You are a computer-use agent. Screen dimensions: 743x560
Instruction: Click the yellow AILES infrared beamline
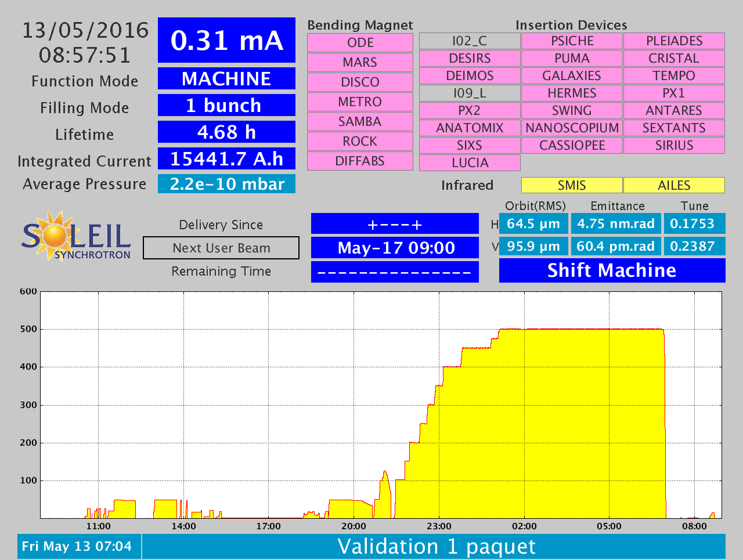pos(674,185)
